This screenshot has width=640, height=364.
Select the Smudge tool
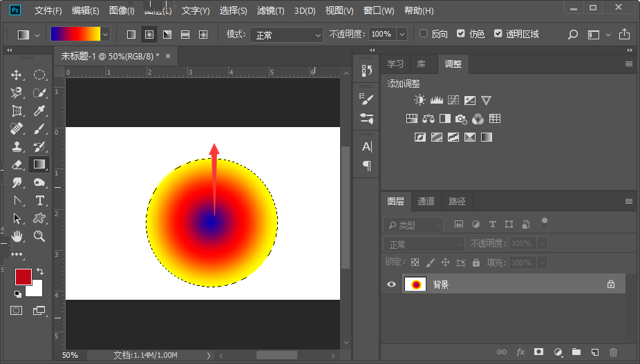click(x=17, y=182)
